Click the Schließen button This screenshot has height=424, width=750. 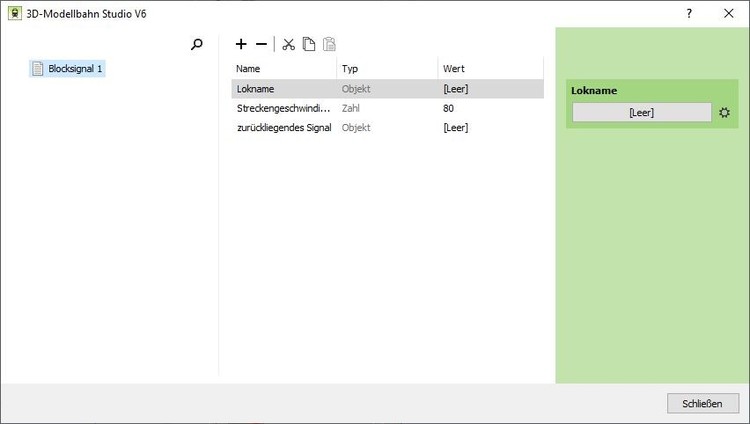click(703, 403)
